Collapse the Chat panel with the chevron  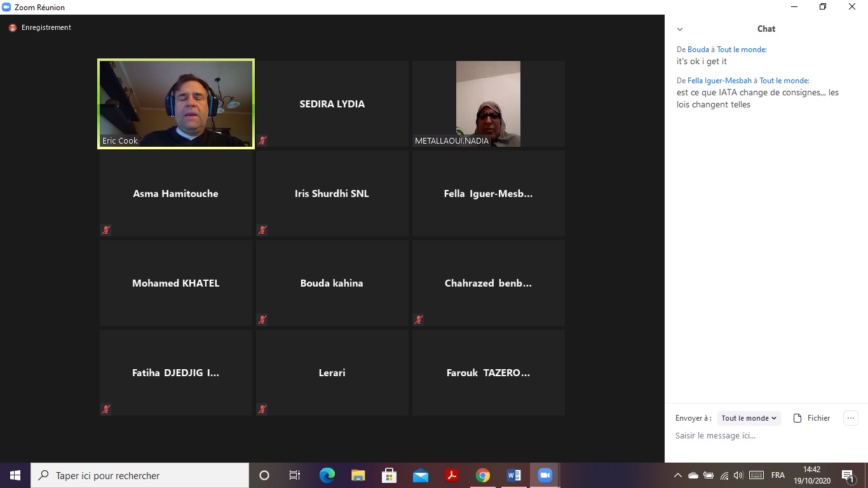[680, 29]
